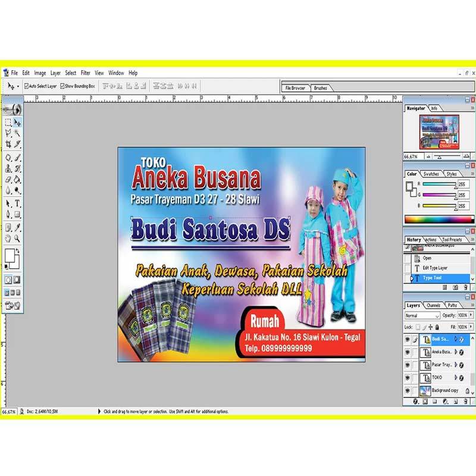Expand effects of Aneka Busa.. layer
This screenshot has width=476, height=476.
point(456,352)
